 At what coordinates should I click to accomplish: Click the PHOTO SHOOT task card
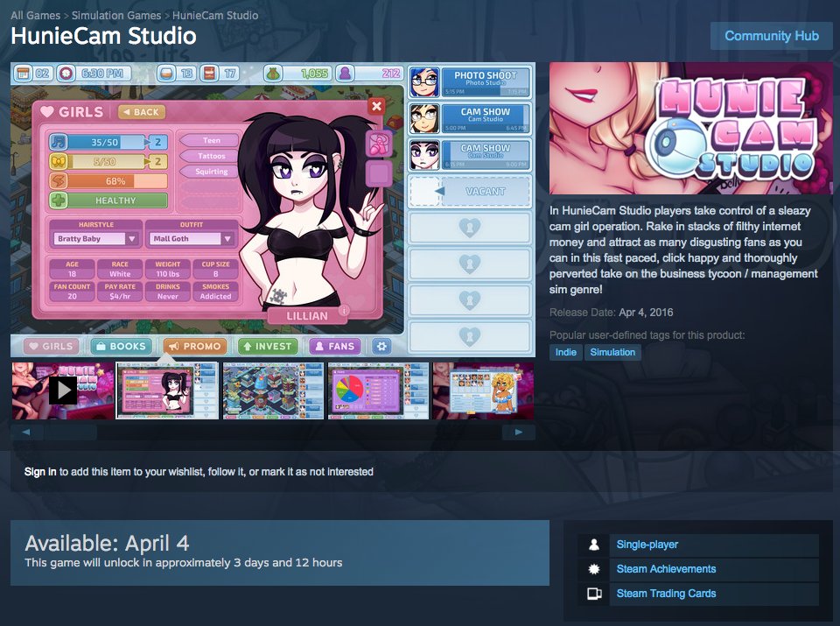coord(470,82)
